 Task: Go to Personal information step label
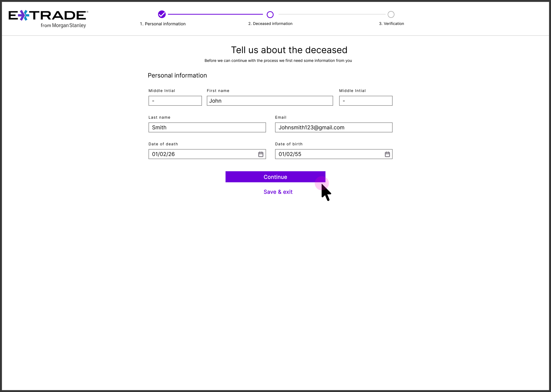[163, 24]
